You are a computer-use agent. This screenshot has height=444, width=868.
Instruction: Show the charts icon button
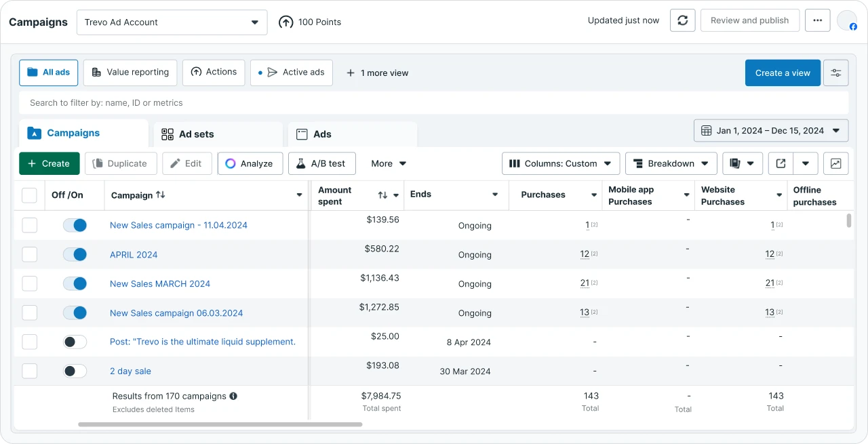pos(835,163)
